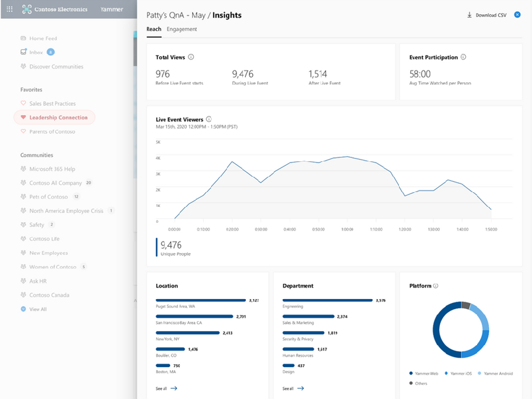
Task: Open the app launcher waffle icon
Action: (9, 9)
